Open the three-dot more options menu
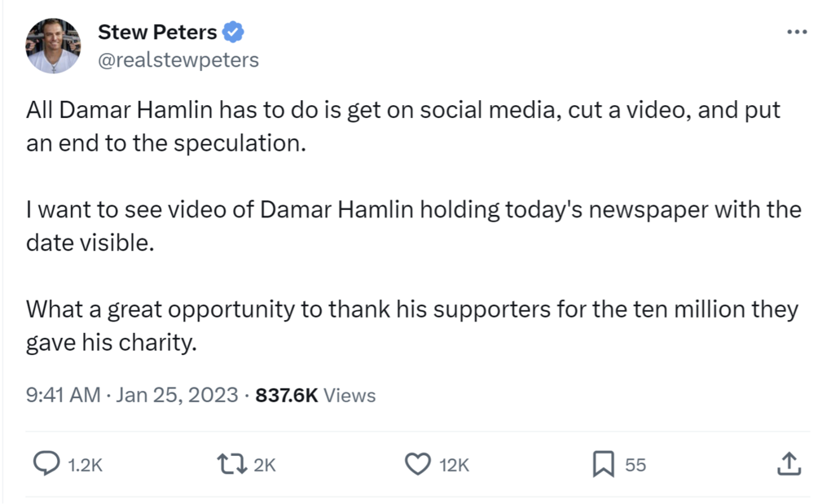The width and height of the screenshot is (831, 504). coord(797,33)
